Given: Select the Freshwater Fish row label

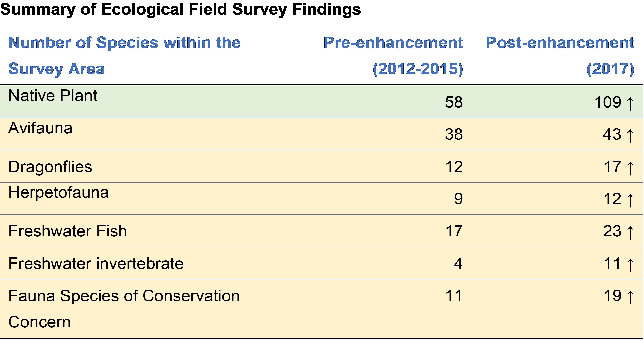Looking at the screenshot, I should [x=67, y=231].
